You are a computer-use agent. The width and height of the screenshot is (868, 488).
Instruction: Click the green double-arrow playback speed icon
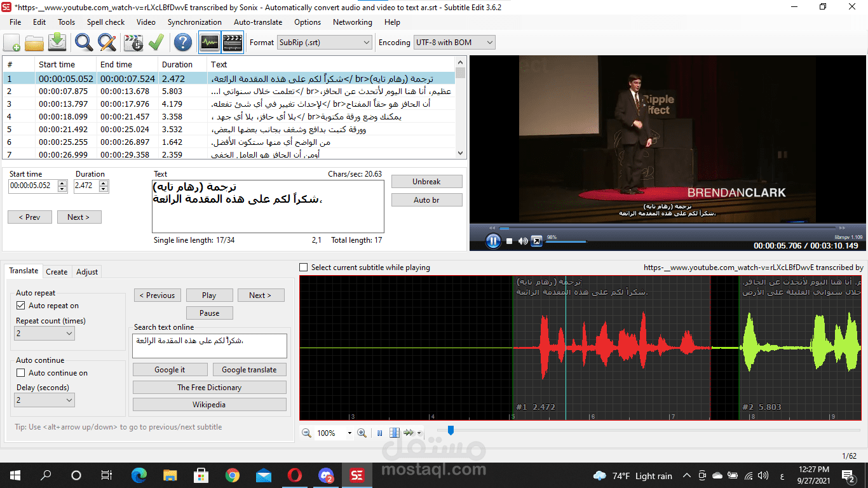tap(409, 433)
